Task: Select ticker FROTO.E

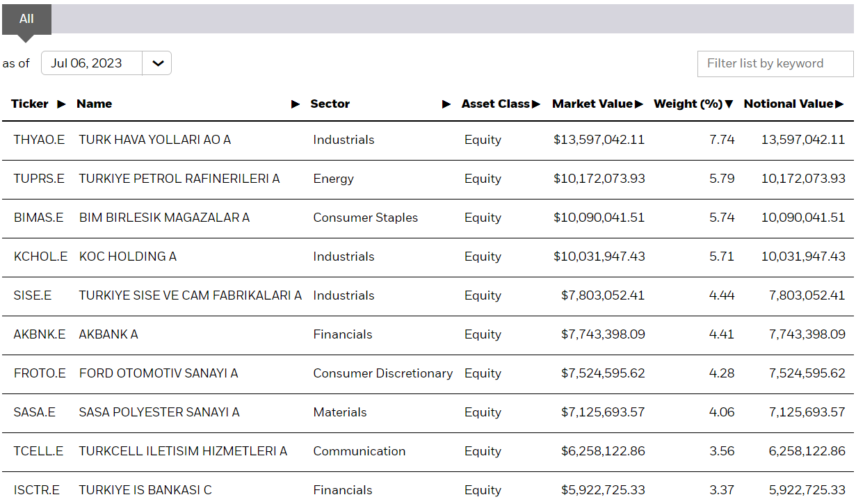Action: point(40,373)
